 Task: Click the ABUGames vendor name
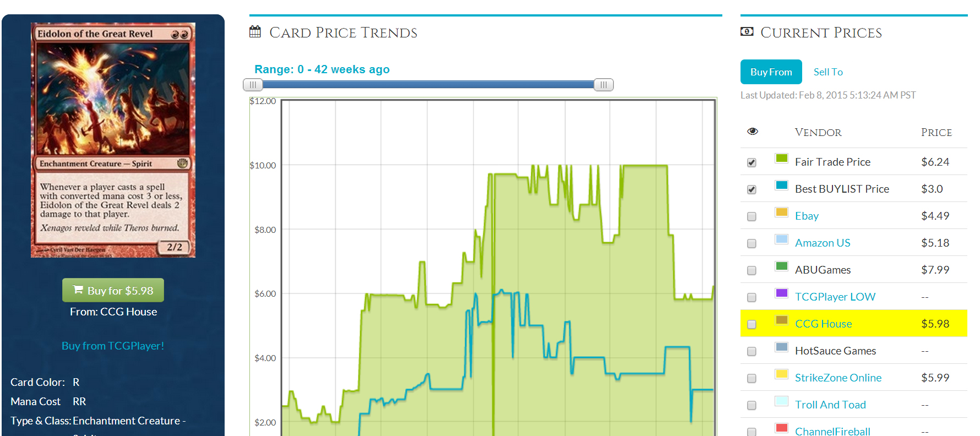(x=823, y=270)
